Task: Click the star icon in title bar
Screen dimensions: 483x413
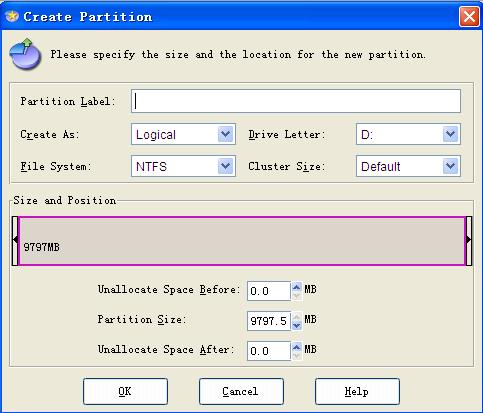Action: 12,16
